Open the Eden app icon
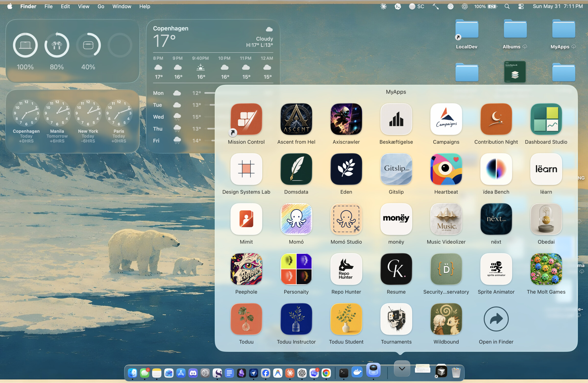This screenshot has height=383, width=588. tap(346, 169)
